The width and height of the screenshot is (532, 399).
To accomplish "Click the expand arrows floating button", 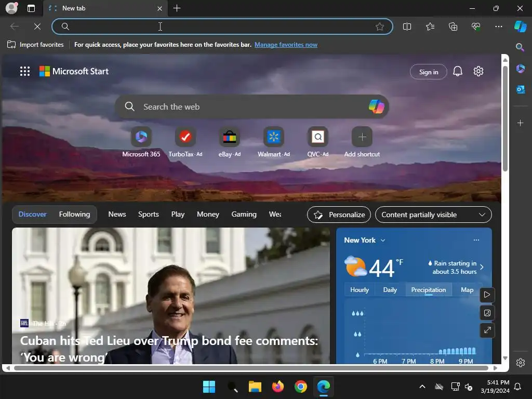I will tap(487, 330).
